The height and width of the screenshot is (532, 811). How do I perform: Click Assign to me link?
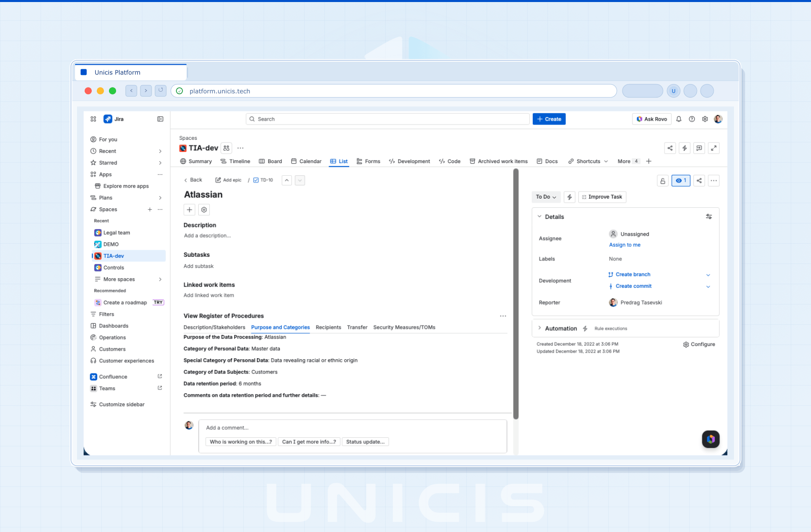(625, 245)
